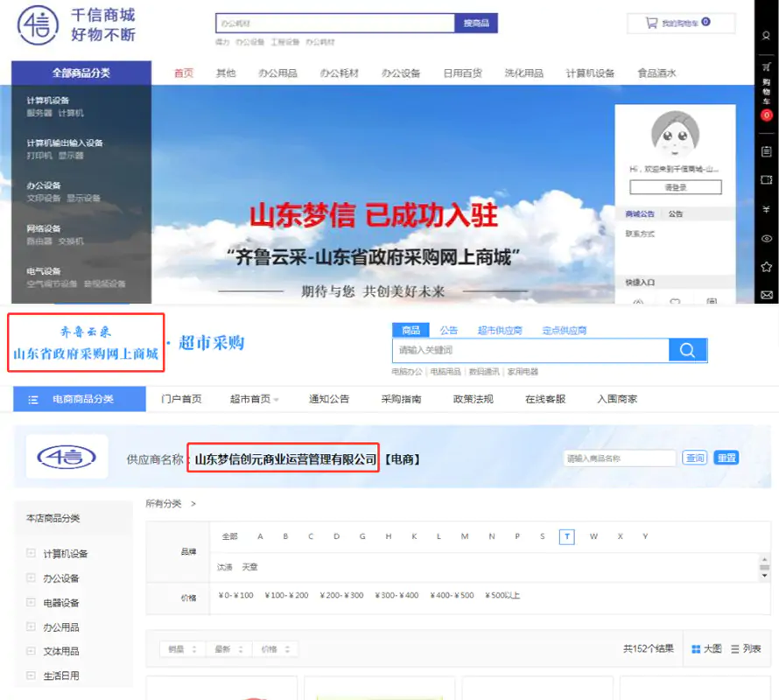The image size is (779, 700).
Task: Sort results by 销量
Action: pyautogui.click(x=182, y=649)
